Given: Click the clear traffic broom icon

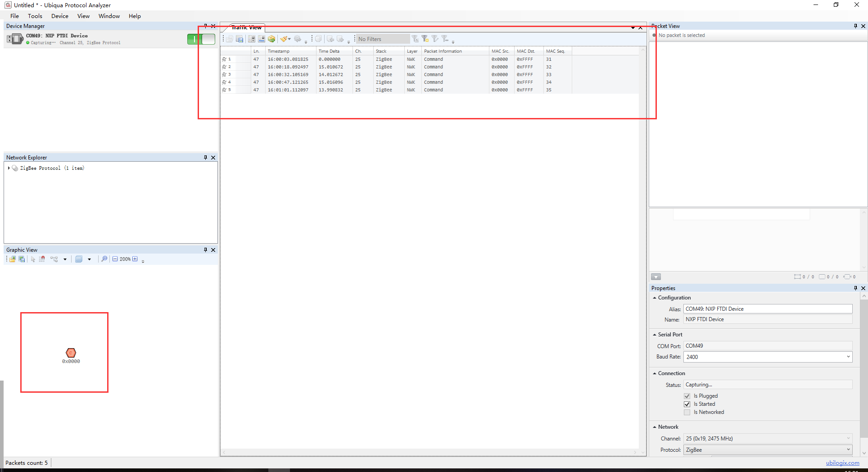Looking at the screenshot, I should pos(284,39).
